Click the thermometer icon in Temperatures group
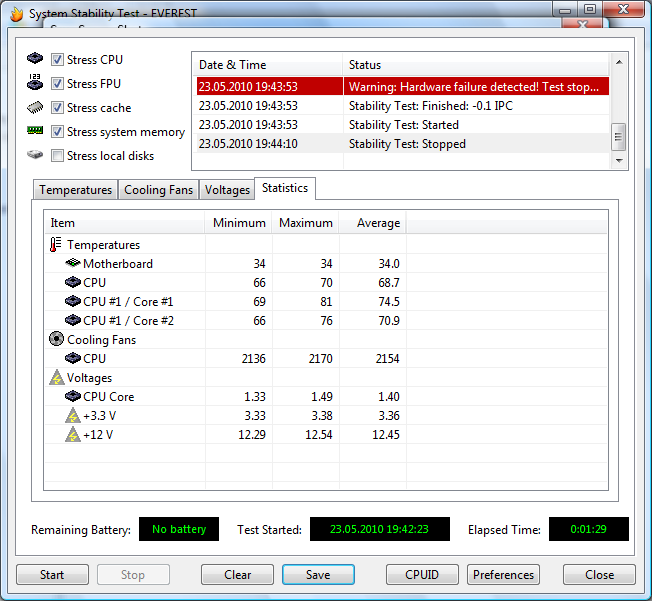 (55, 245)
